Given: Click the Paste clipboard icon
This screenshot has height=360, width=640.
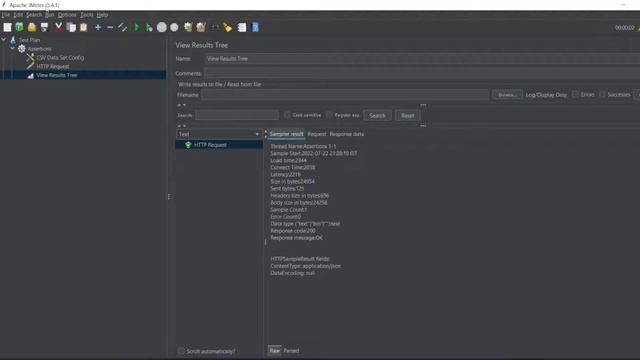Looking at the screenshot, I should click(x=84, y=27).
